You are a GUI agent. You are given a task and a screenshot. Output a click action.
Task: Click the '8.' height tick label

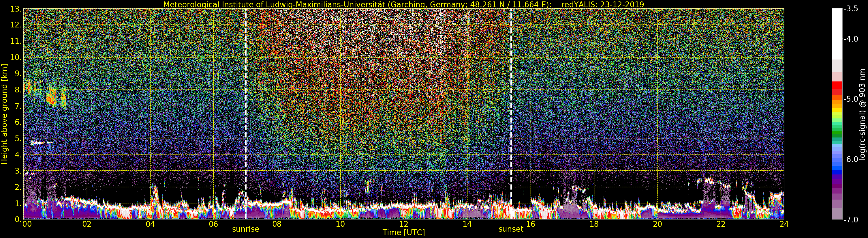point(18,90)
